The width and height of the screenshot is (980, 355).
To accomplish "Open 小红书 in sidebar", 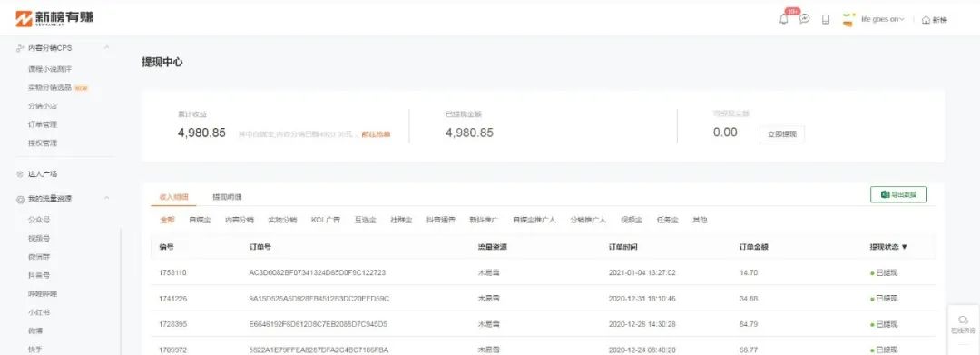I will coord(39,312).
